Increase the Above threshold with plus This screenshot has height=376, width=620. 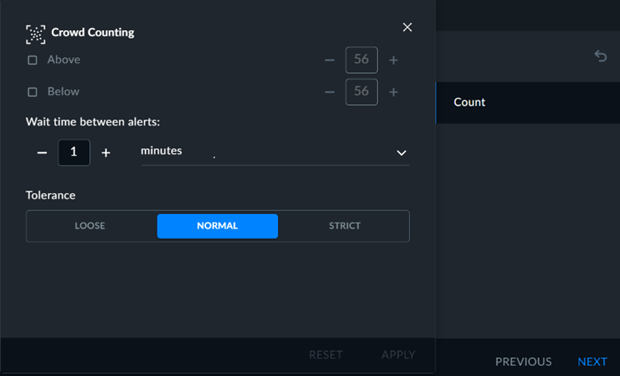pos(393,60)
